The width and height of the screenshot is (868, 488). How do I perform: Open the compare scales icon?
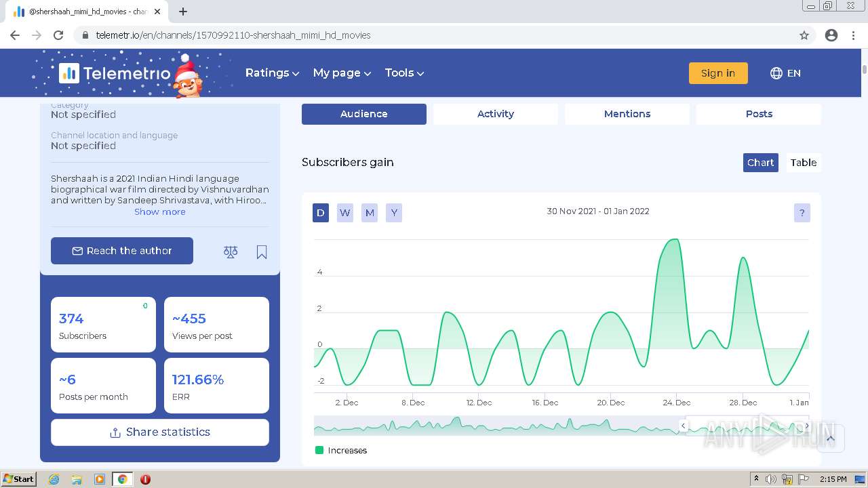(x=231, y=252)
